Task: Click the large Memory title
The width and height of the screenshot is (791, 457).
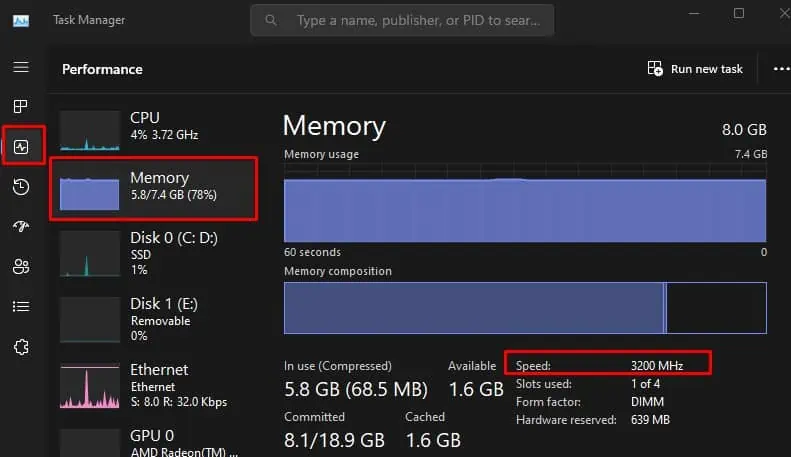Action: tap(334, 126)
